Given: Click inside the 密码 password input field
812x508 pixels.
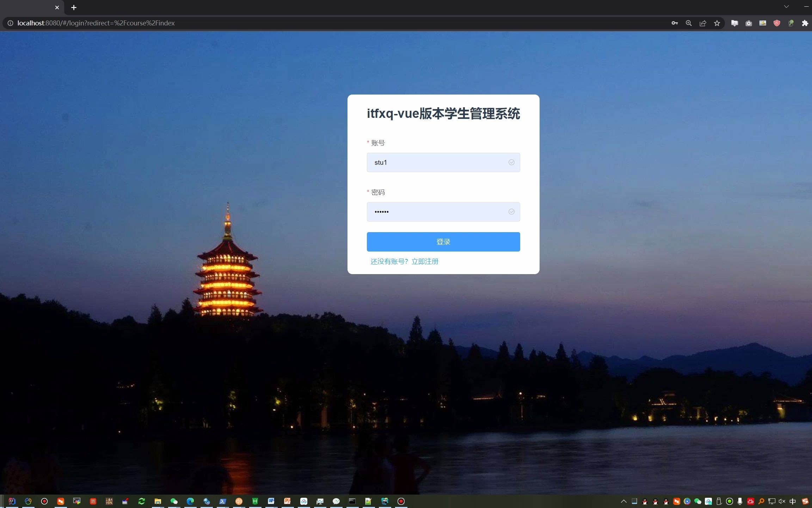Looking at the screenshot, I should [433, 212].
